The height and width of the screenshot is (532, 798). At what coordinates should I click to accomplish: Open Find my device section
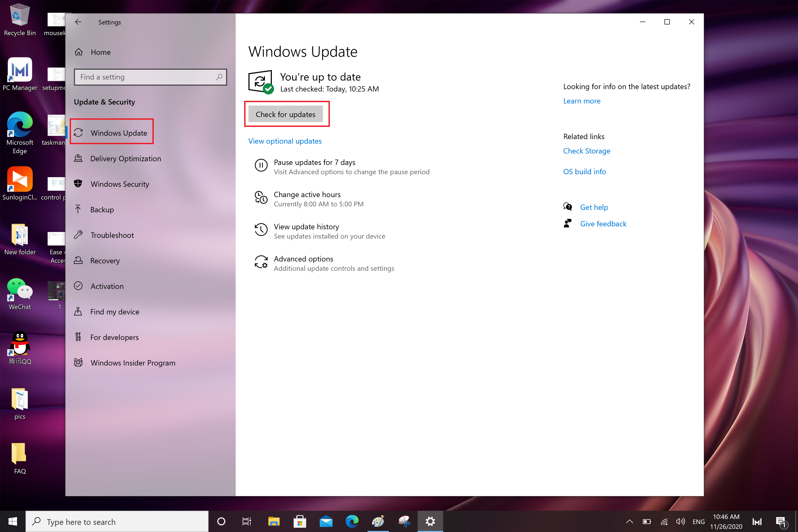[115, 311]
